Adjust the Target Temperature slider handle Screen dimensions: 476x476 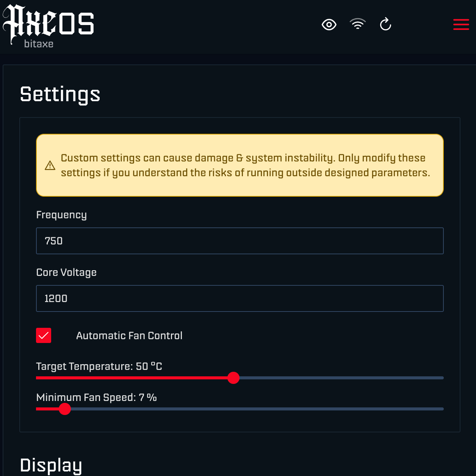(x=234, y=378)
